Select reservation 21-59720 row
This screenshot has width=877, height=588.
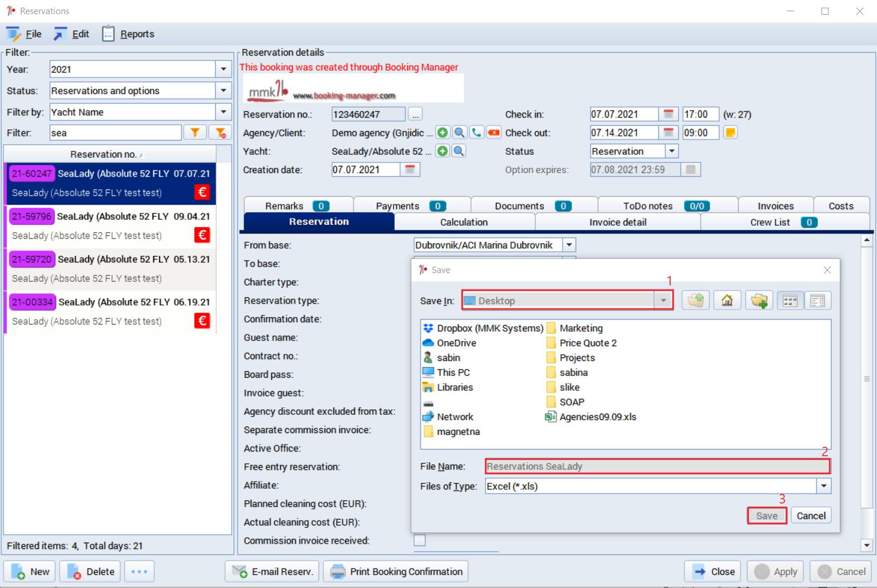pos(111,269)
